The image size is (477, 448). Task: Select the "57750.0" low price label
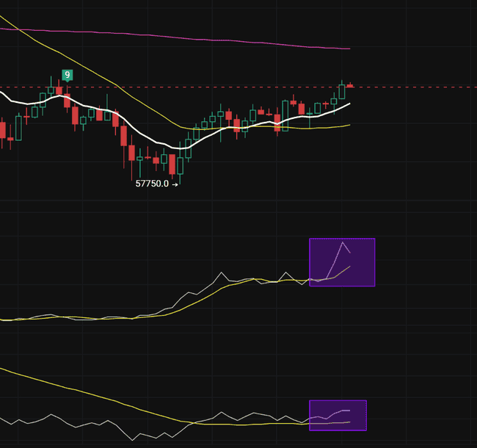click(152, 184)
